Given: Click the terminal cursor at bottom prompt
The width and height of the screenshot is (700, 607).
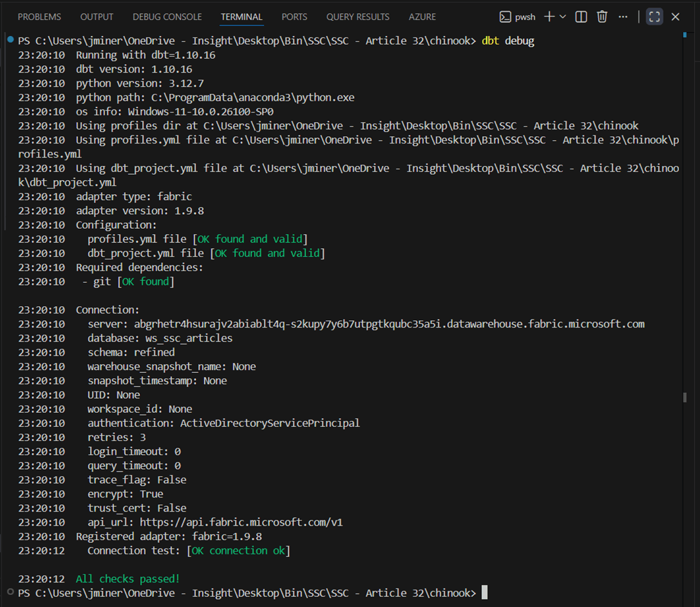Looking at the screenshot, I should pos(485,592).
